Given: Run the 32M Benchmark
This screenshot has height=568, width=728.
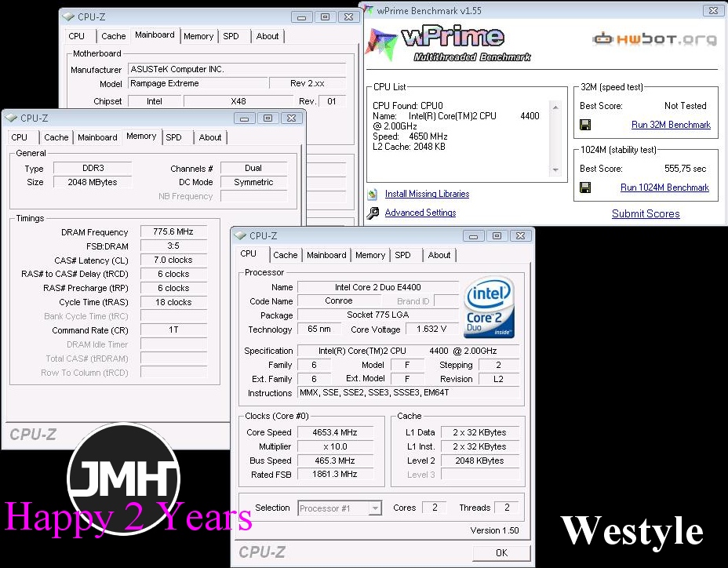Looking at the screenshot, I should 671,125.
